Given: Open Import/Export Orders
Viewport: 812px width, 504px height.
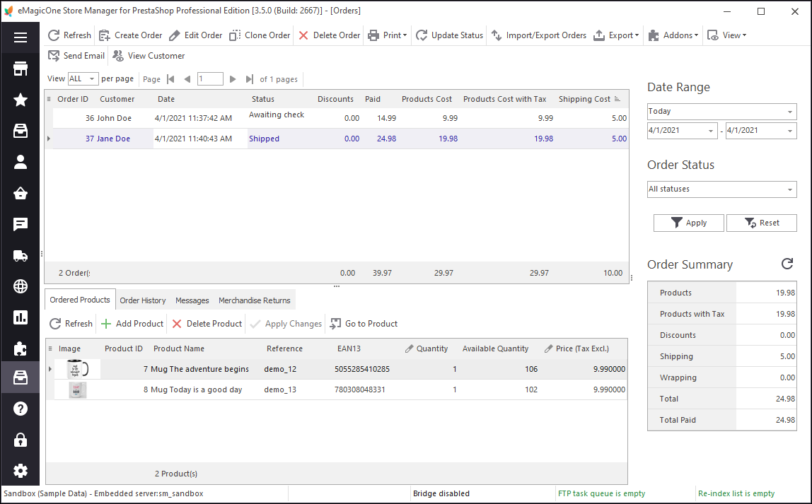Looking at the screenshot, I should (x=538, y=35).
